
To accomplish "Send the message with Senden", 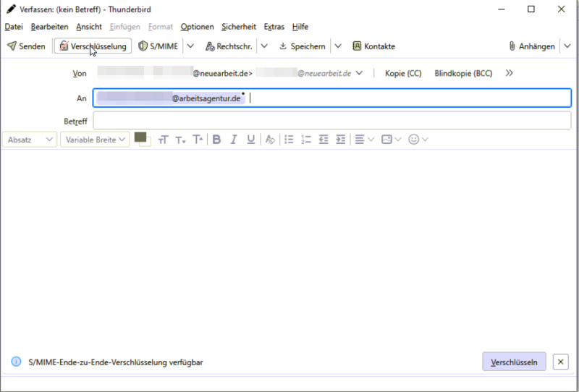I will coord(26,46).
